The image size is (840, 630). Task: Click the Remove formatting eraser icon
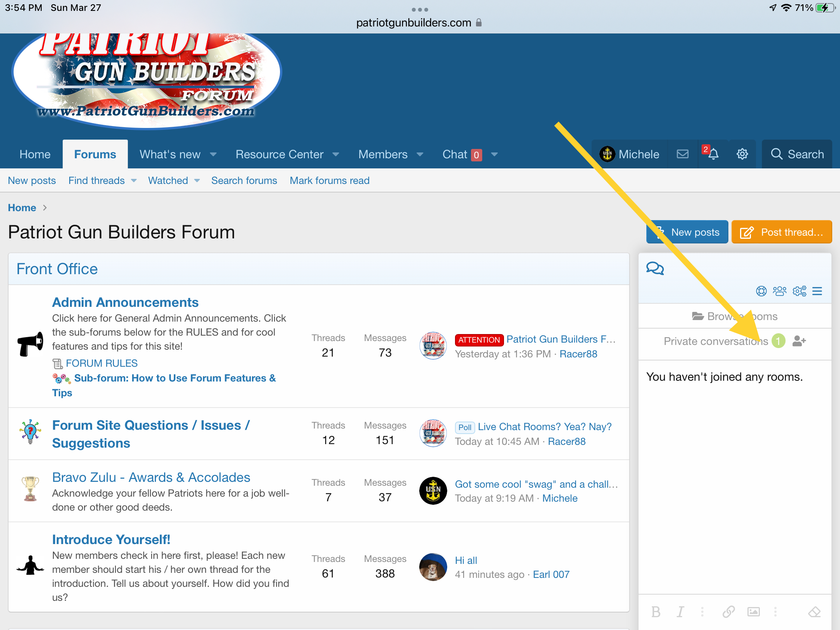814,612
